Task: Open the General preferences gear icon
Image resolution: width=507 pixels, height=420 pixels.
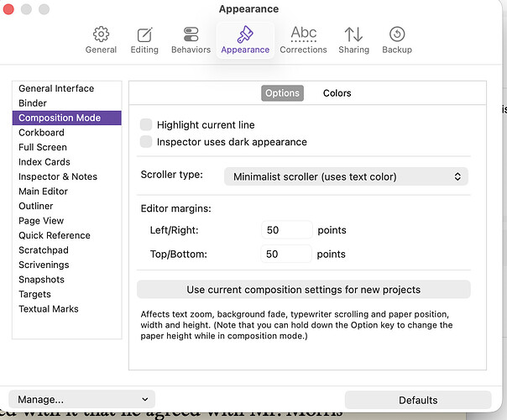Action: [x=101, y=34]
